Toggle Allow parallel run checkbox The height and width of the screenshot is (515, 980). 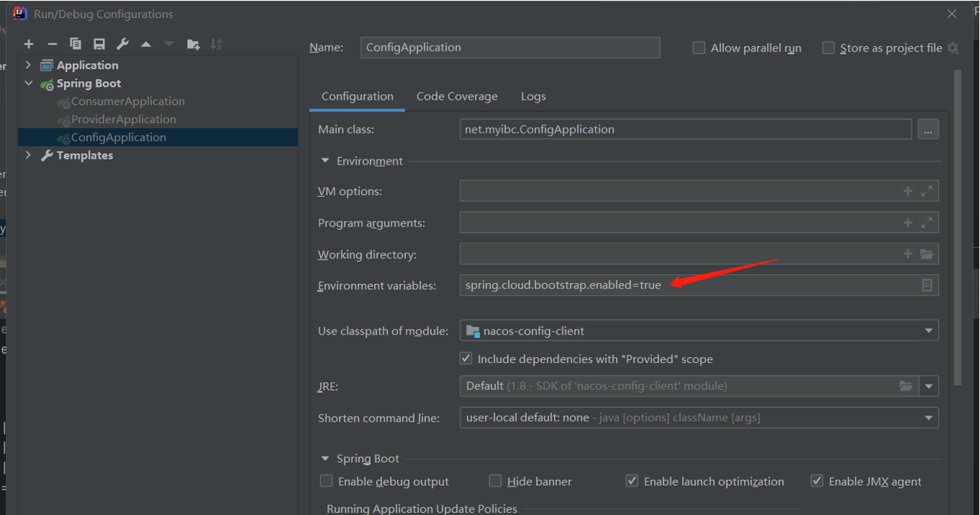click(x=699, y=48)
